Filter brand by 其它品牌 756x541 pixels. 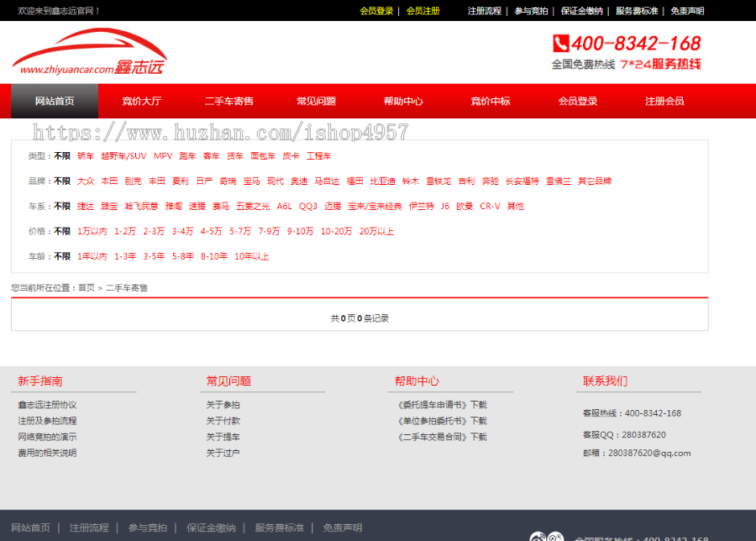coord(595,181)
